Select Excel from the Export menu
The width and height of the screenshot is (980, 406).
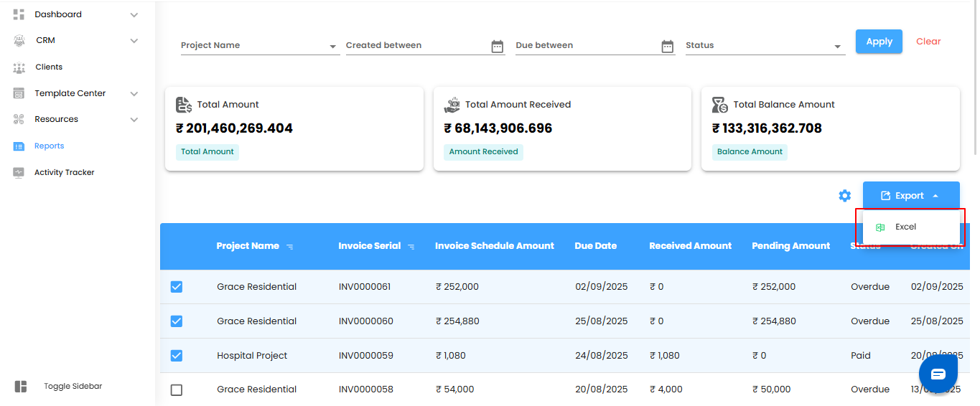click(905, 227)
